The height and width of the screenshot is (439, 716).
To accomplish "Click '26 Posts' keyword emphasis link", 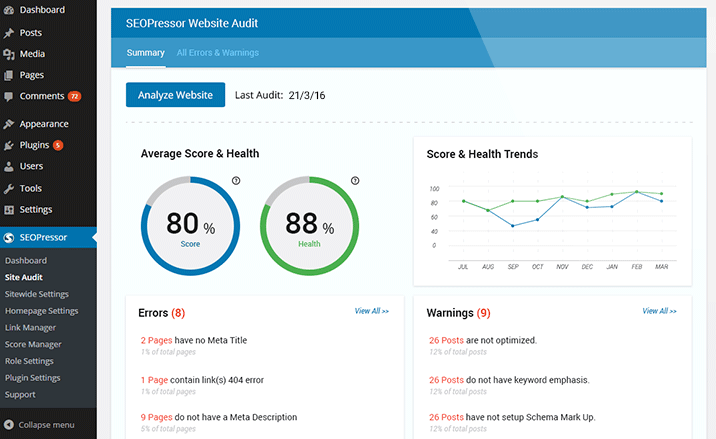I will (x=446, y=380).
